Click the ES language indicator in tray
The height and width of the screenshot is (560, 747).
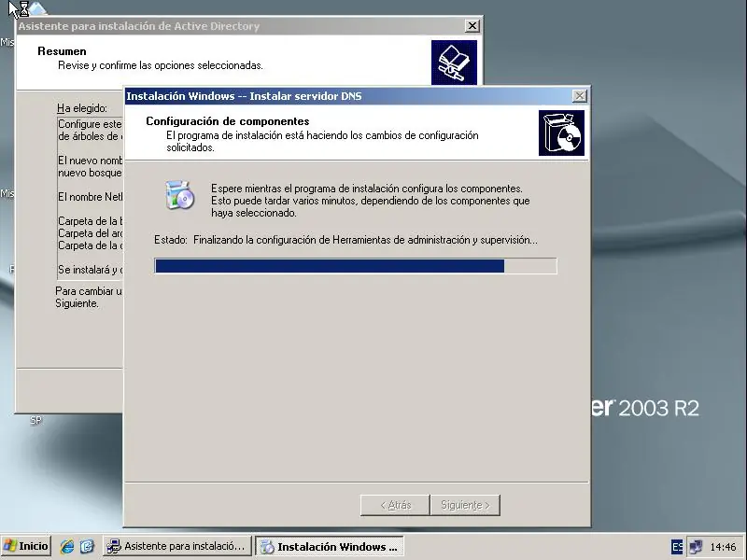pos(676,547)
